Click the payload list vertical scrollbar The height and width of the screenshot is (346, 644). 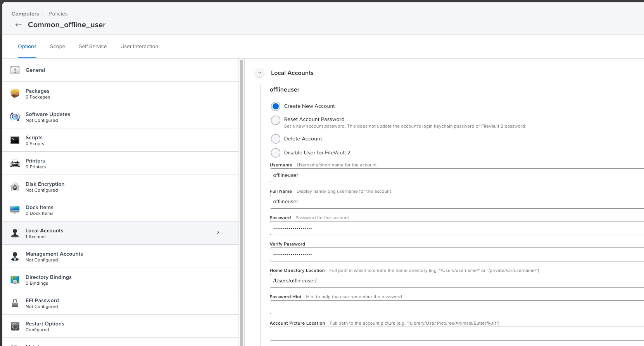tap(242, 202)
